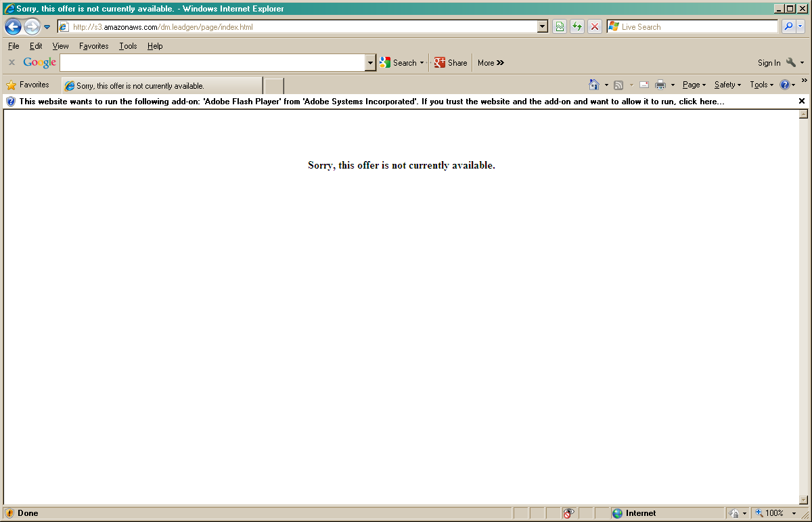812x522 pixels.
Task: Click the zoom level magnifier icon
Action: pos(759,513)
